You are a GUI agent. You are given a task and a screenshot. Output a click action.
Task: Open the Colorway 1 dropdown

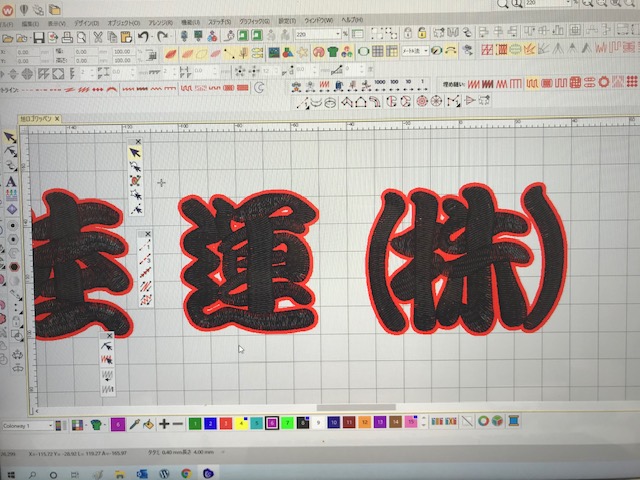pyautogui.click(x=50, y=426)
